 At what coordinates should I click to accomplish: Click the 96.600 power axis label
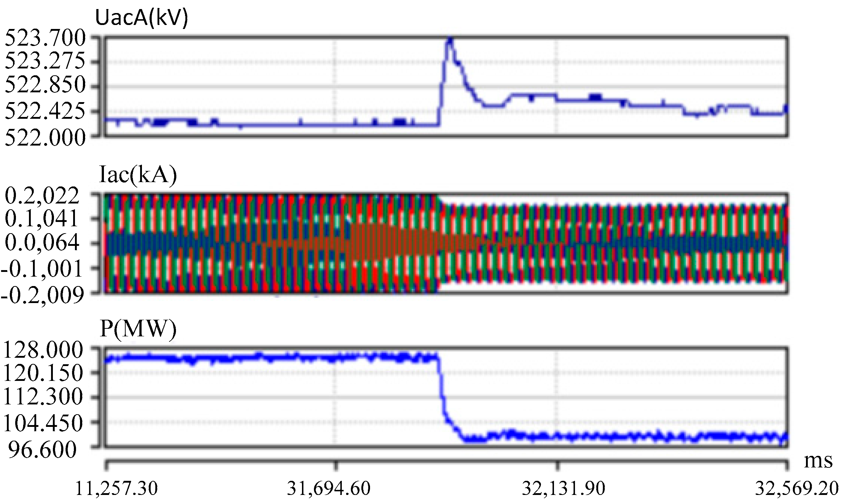pyautogui.click(x=42, y=450)
